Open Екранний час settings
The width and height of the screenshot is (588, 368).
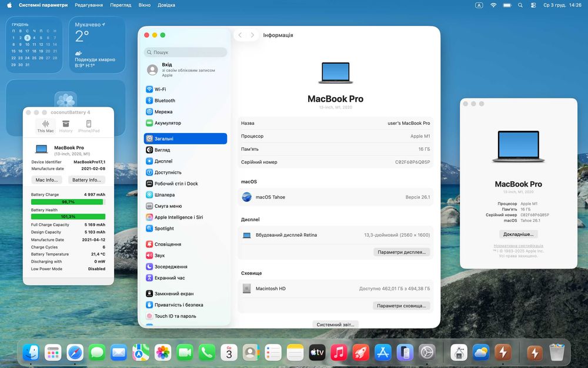(185, 279)
